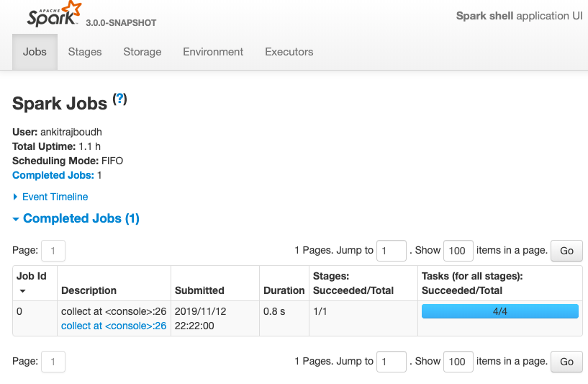Click the Stages: Succeeded/Total header
Image resolution: width=588 pixels, height=384 pixels.
pyautogui.click(x=353, y=283)
